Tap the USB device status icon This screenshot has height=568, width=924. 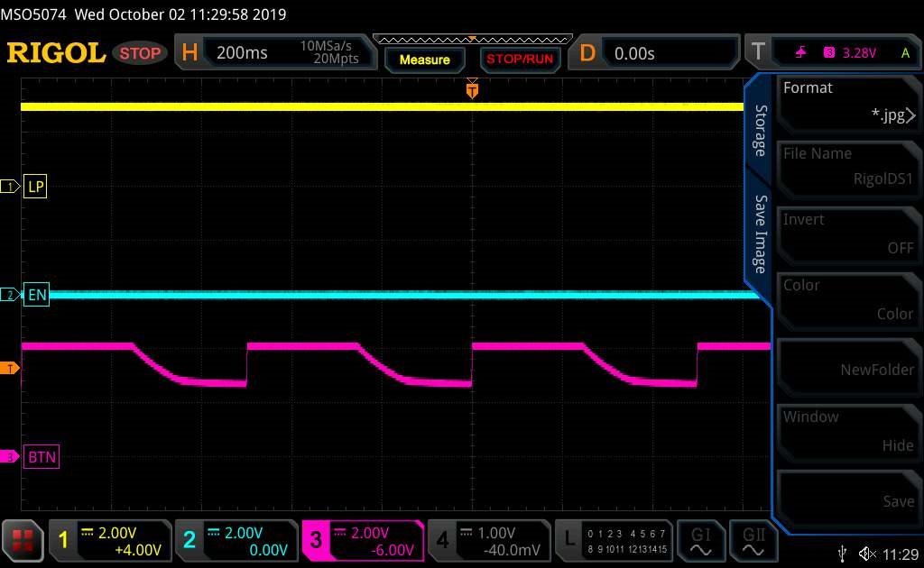pyautogui.click(x=842, y=554)
